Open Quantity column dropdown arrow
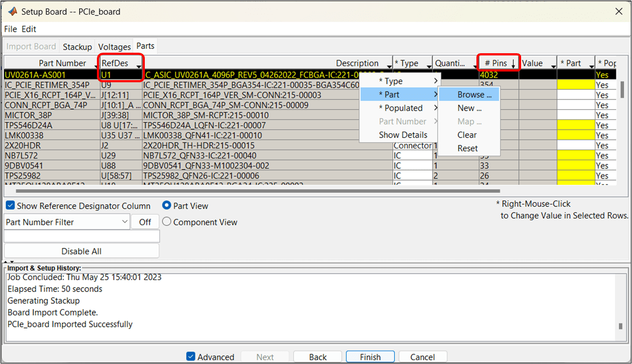The height and width of the screenshot is (364, 632). [x=475, y=66]
